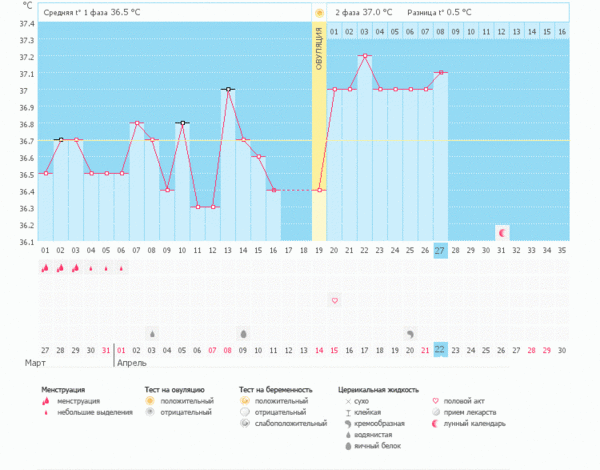This screenshot has width=600, height=470.
Task: Select the highlighted date 22 in April
Action: [x=440, y=349]
